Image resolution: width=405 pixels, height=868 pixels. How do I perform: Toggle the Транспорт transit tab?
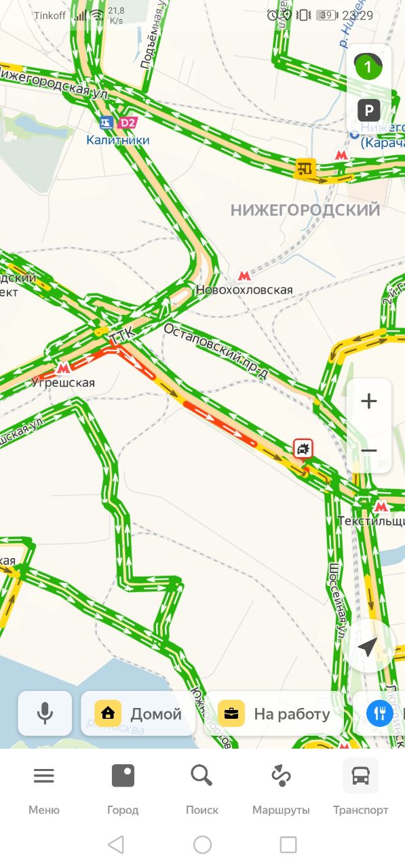click(x=361, y=789)
